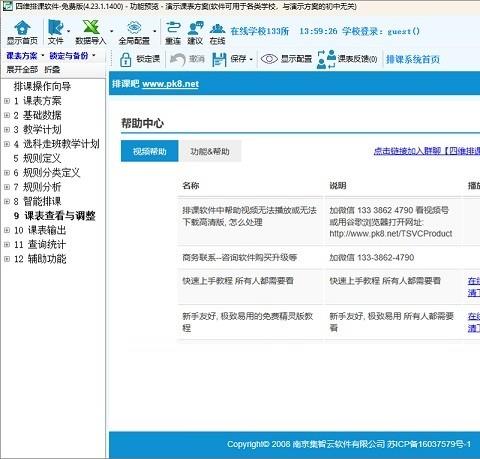Open 全局配置 global settings icon
The width and height of the screenshot is (480, 459).
click(x=134, y=28)
